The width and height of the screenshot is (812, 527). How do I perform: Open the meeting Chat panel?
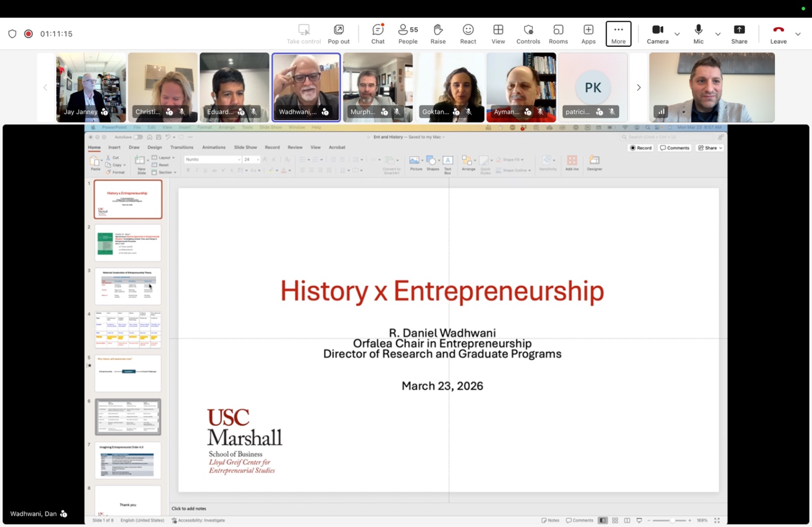pyautogui.click(x=378, y=34)
